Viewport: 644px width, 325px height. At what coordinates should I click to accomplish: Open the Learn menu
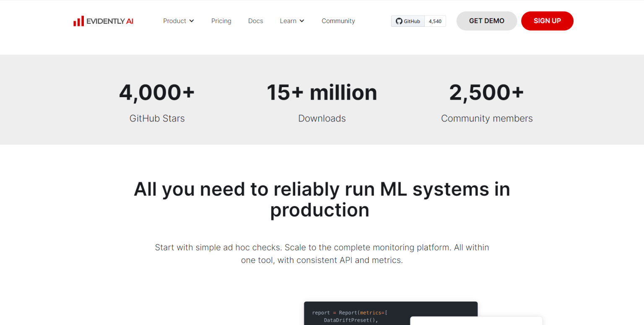coord(288,21)
